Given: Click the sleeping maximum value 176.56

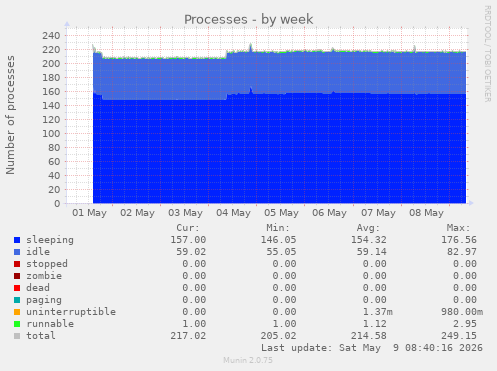Looking at the screenshot, I should 459,240.
